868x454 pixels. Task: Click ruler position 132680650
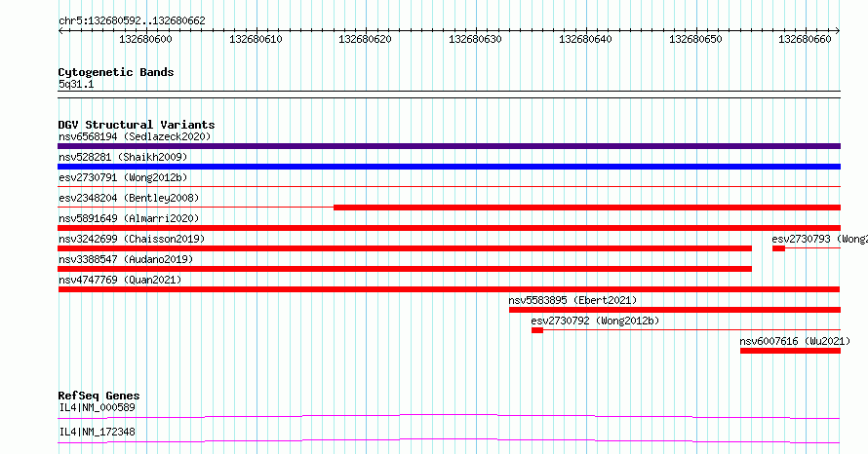[x=695, y=39]
